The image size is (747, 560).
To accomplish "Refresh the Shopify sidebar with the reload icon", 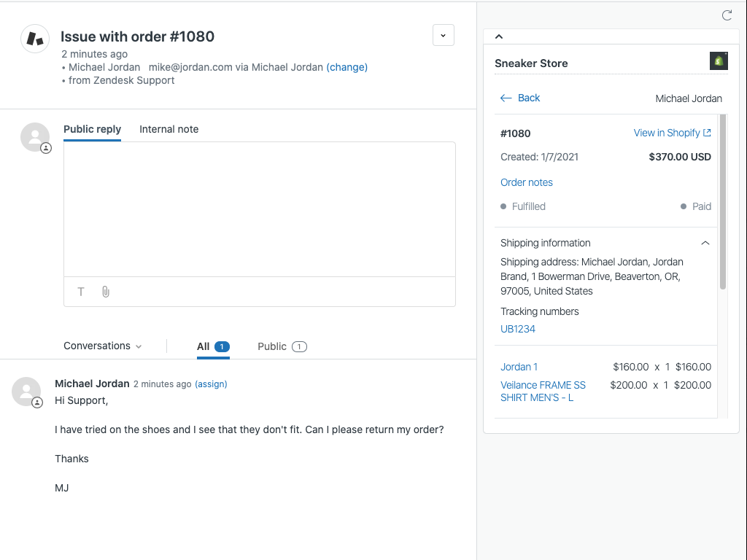I will pyautogui.click(x=727, y=15).
